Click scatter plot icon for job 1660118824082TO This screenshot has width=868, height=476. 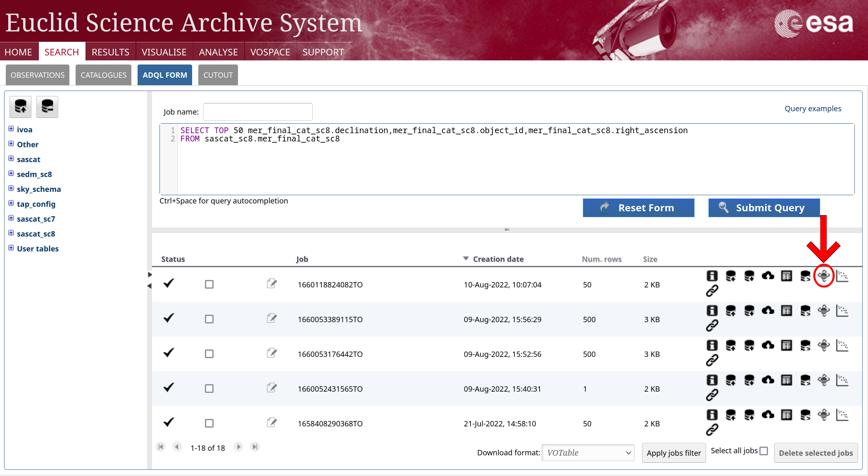pyautogui.click(x=842, y=276)
